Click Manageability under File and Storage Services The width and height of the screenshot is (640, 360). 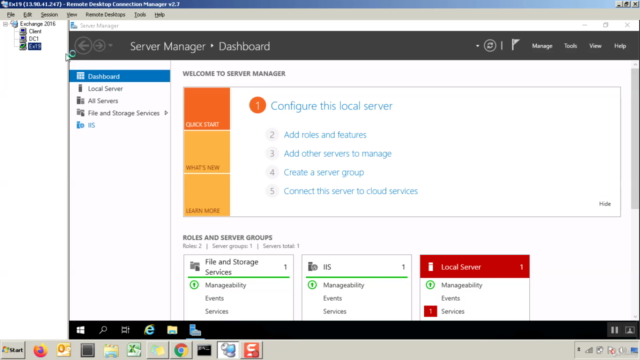225,285
